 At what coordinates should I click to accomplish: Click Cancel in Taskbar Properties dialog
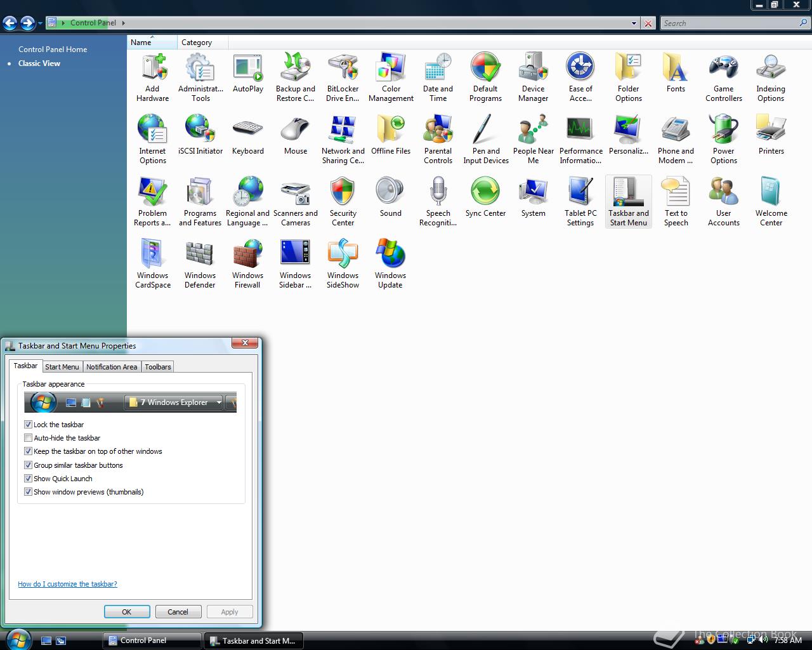click(x=178, y=612)
